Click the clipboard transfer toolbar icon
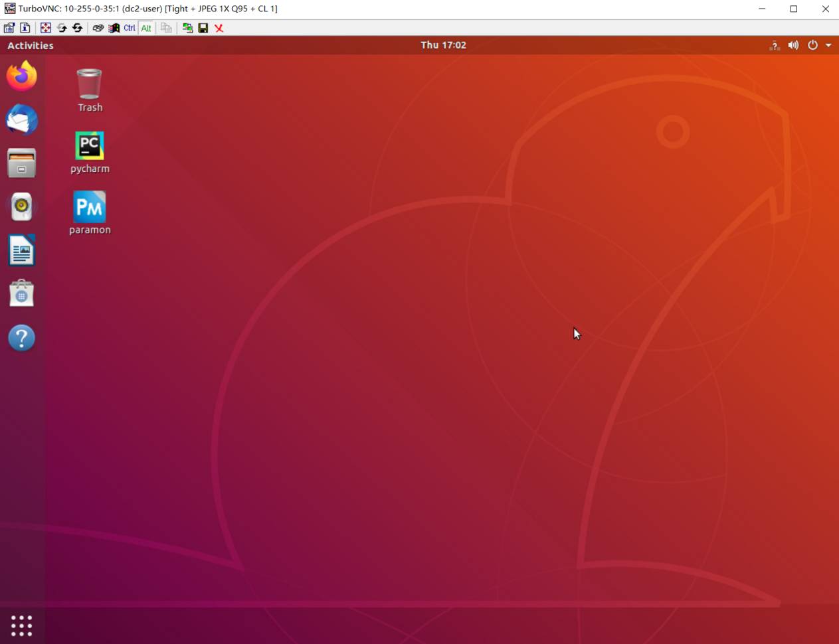The height and width of the screenshot is (644, 839). tap(166, 28)
